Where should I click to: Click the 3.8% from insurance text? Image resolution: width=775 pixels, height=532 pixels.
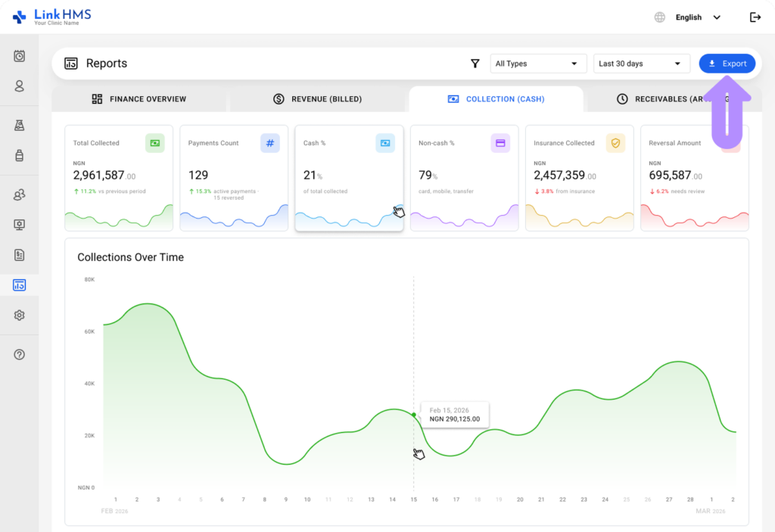click(565, 191)
